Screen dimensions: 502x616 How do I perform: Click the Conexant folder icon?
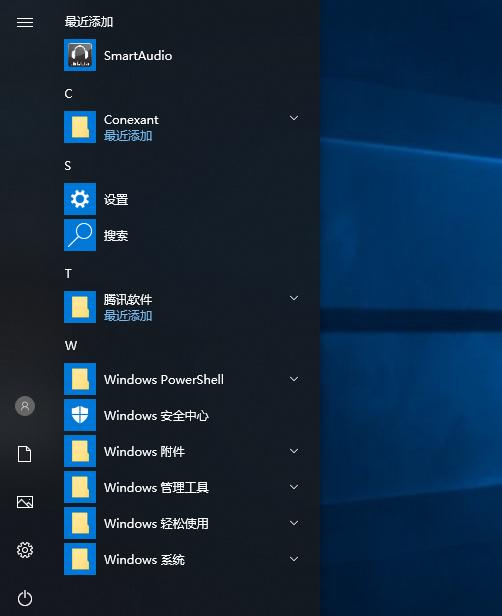tap(80, 127)
